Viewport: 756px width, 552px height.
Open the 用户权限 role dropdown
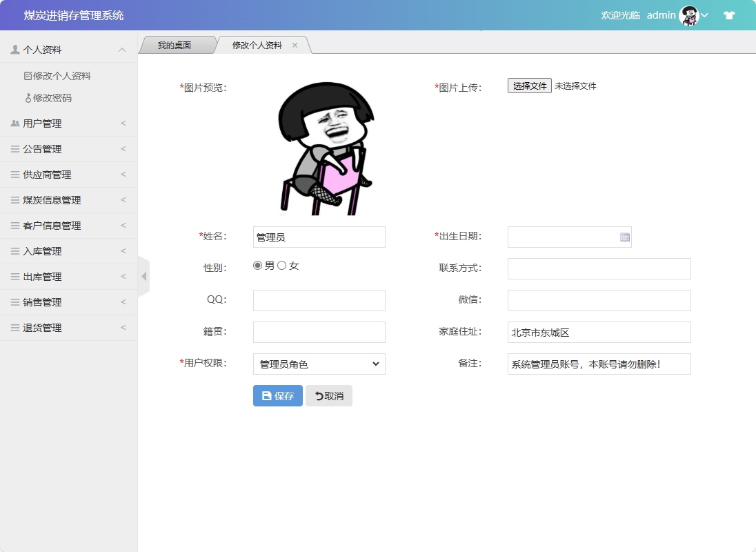coord(319,364)
